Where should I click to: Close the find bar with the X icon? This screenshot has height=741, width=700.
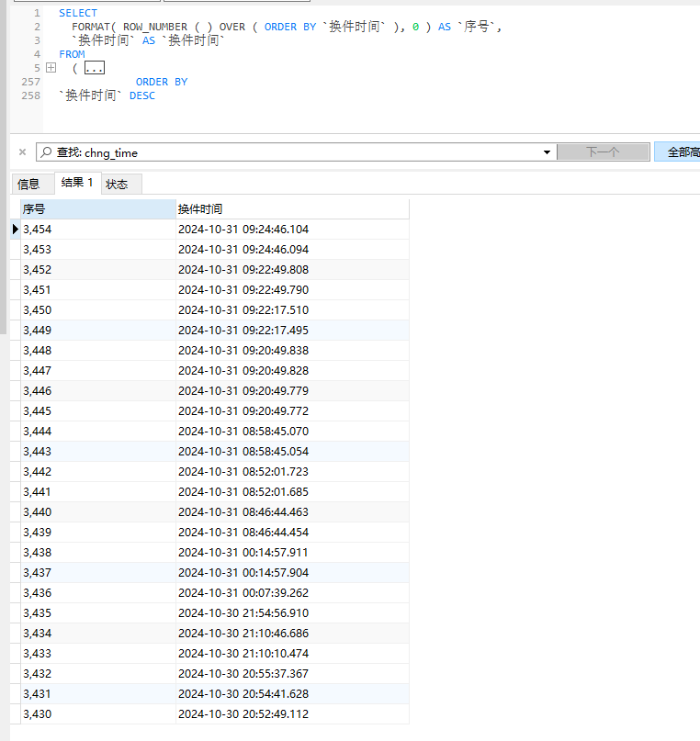click(22, 152)
